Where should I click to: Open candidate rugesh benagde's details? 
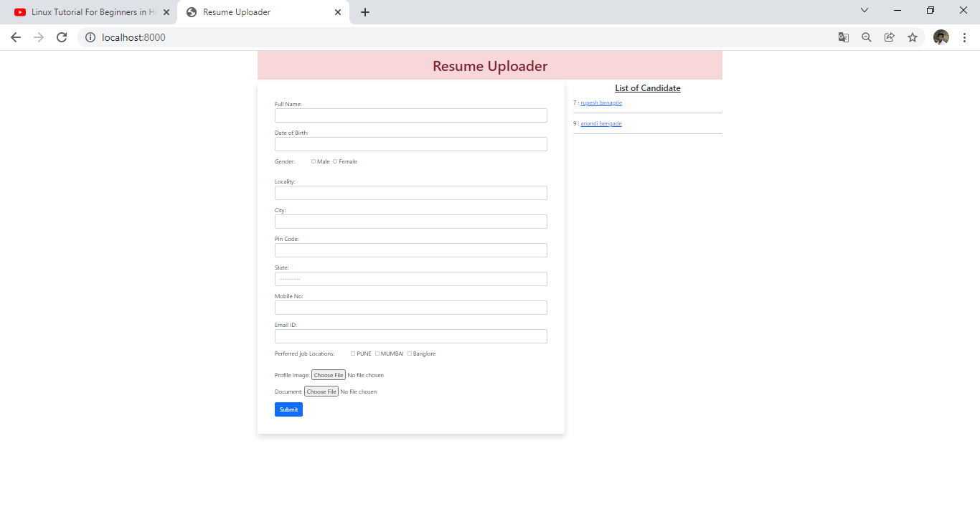tap(600, 103)
